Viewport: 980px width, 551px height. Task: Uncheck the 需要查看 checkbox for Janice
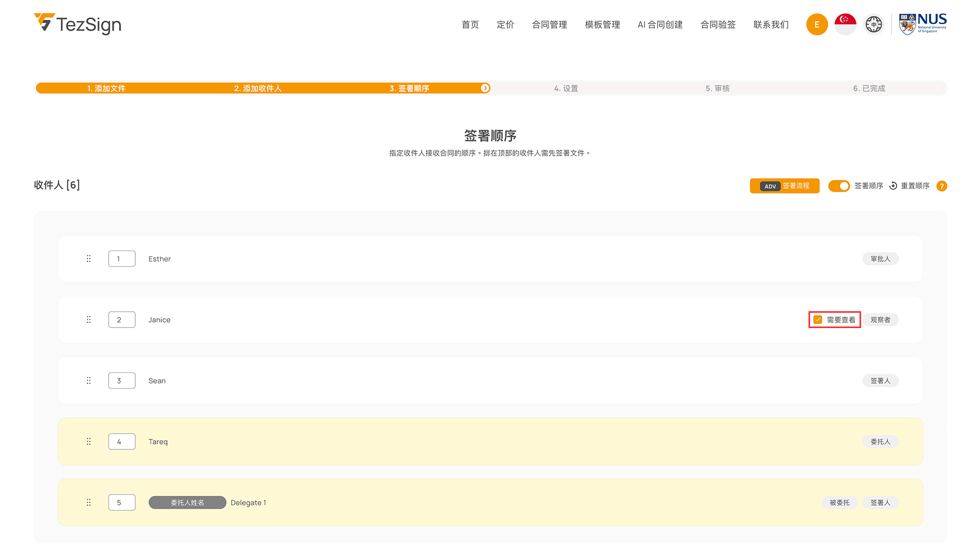[x=818, y=320]
